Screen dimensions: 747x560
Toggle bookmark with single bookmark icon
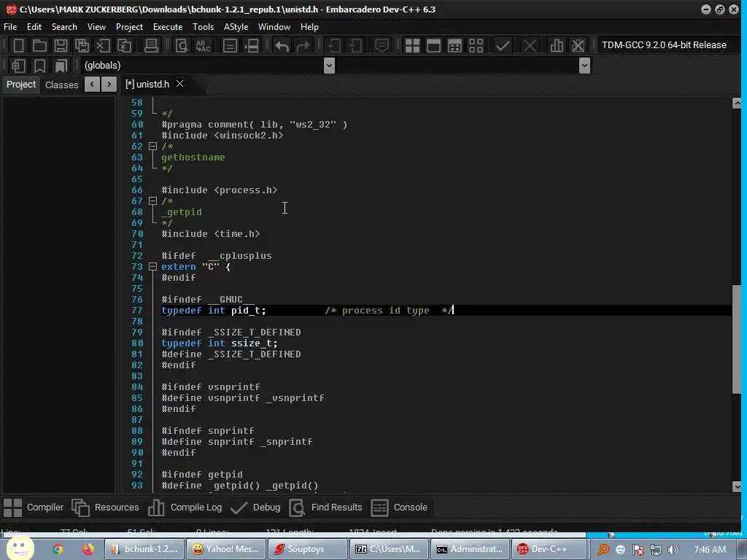pos(39,66)
